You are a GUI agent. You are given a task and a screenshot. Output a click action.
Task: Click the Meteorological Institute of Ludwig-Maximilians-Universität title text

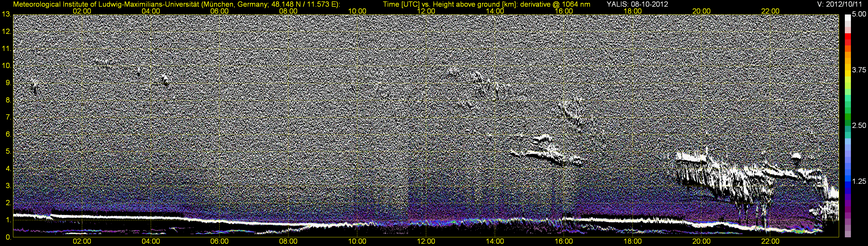(x=176, y=4)
